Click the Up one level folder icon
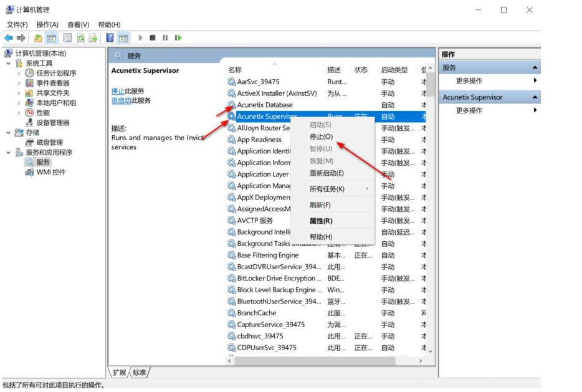Image resolution: width=582 pixels, height=392 pixels. click(38, 38)
